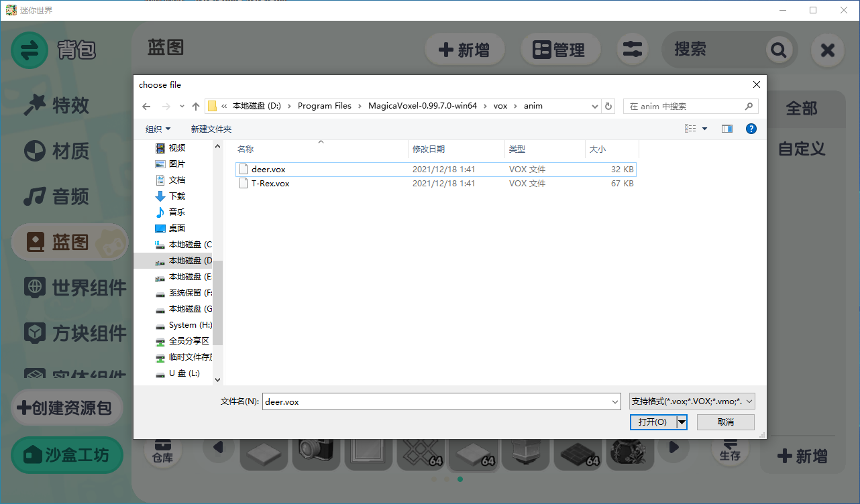Select deer.vox file in list
Viewport: 860px width, 504px height.
tap(435, 170)
